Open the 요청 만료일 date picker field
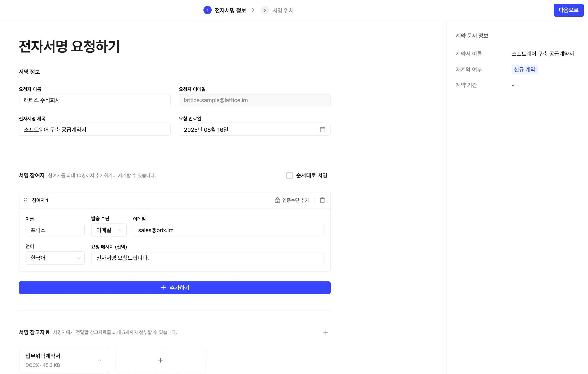This screenshot has height=374, width=588. 249,130
